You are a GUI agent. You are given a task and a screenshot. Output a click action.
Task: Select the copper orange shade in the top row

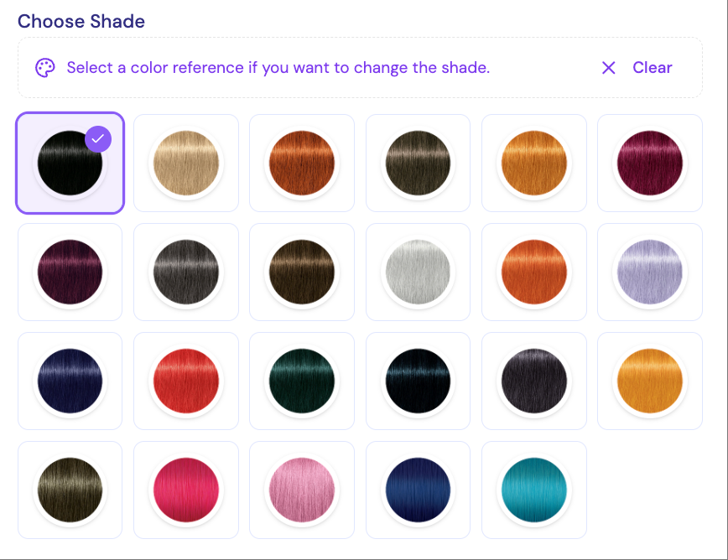[302, 163]
